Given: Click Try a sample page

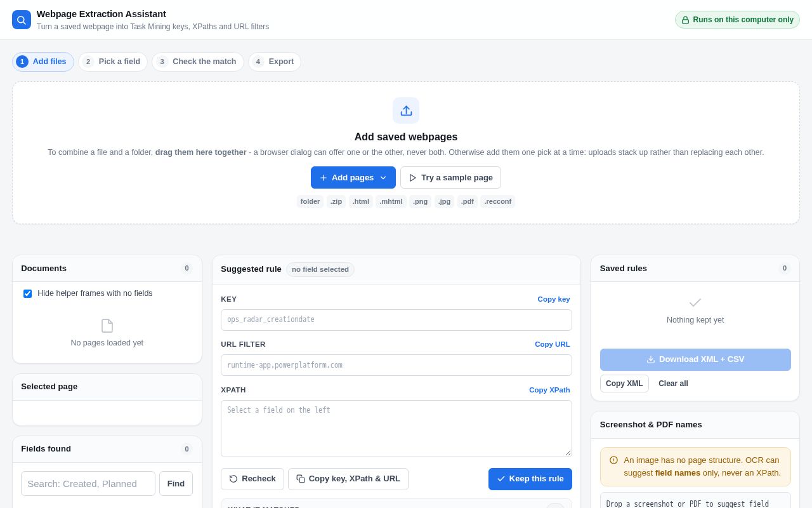Looking at the screenshot, I should pos(450,178).
